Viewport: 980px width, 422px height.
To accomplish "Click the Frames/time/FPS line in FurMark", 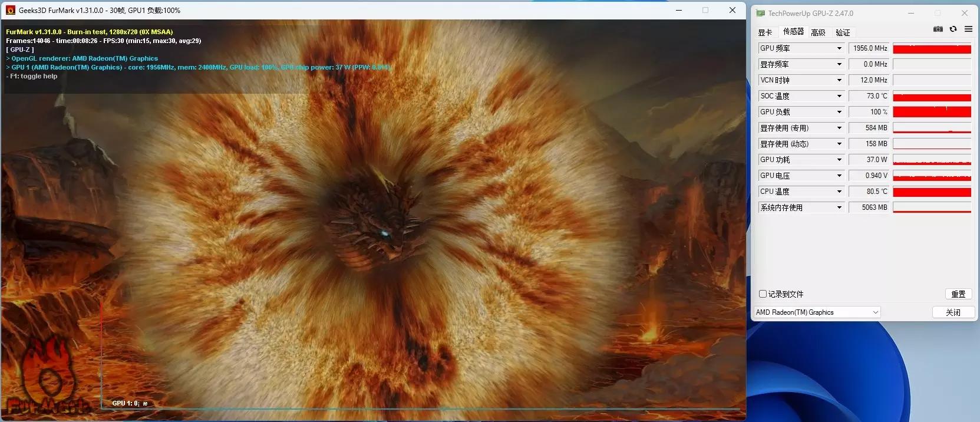I will pyautogui.click(x=104, y=41).
